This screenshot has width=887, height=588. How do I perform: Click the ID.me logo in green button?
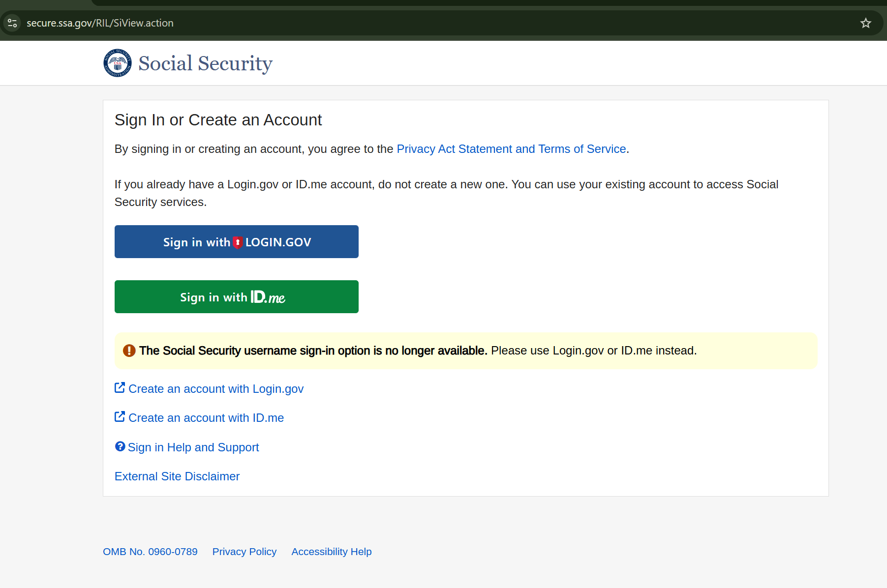[x=268, y=297]
